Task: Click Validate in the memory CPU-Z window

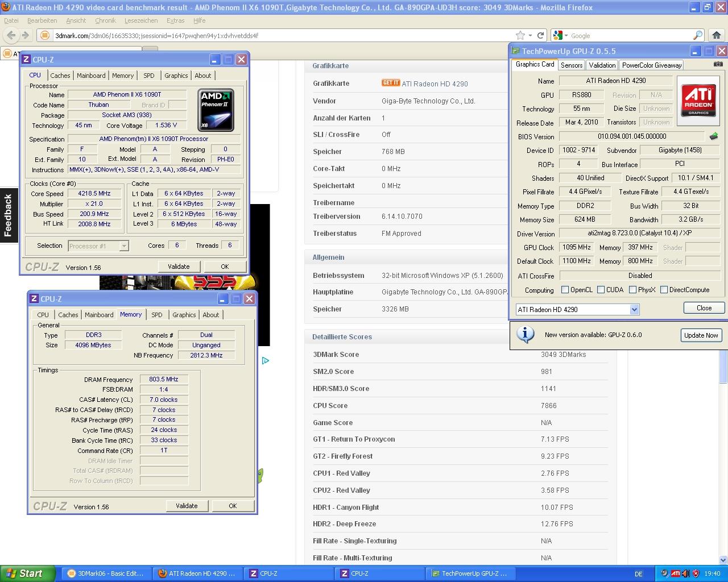Action: (187, 506)
